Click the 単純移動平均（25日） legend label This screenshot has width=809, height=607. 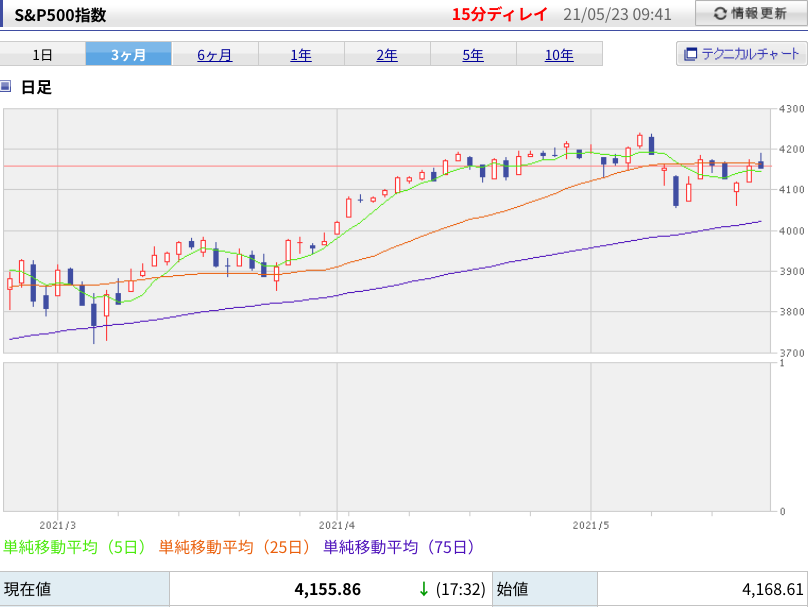coord(234,547)
